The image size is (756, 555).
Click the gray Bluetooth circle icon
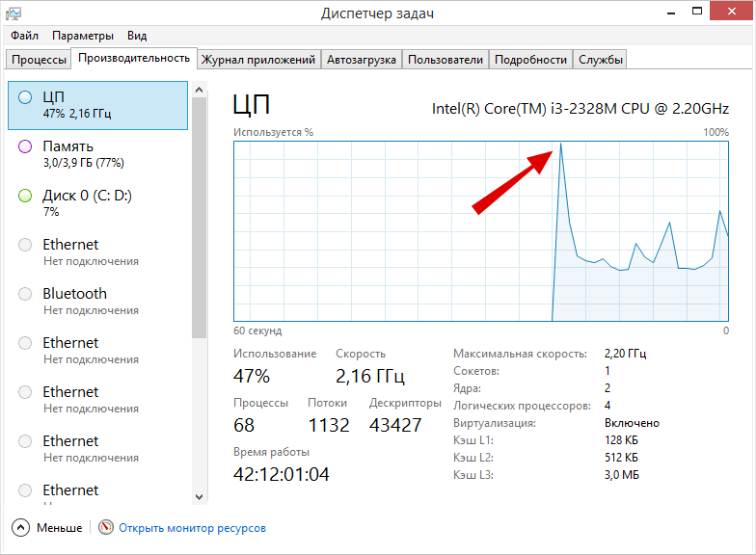pyautogui.click(x=25, y=294)
